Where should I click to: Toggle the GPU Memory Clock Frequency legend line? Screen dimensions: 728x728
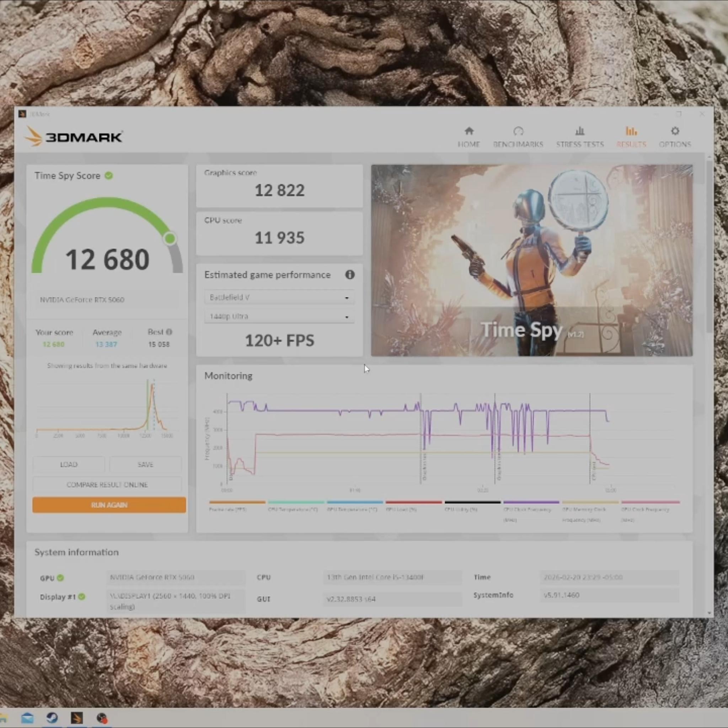(590, 511)
